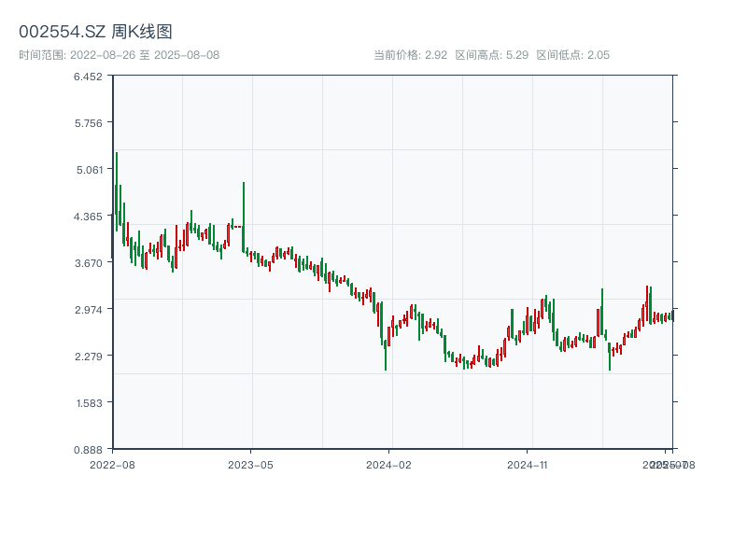Click y-axis label 2.279

click(88, 357)
